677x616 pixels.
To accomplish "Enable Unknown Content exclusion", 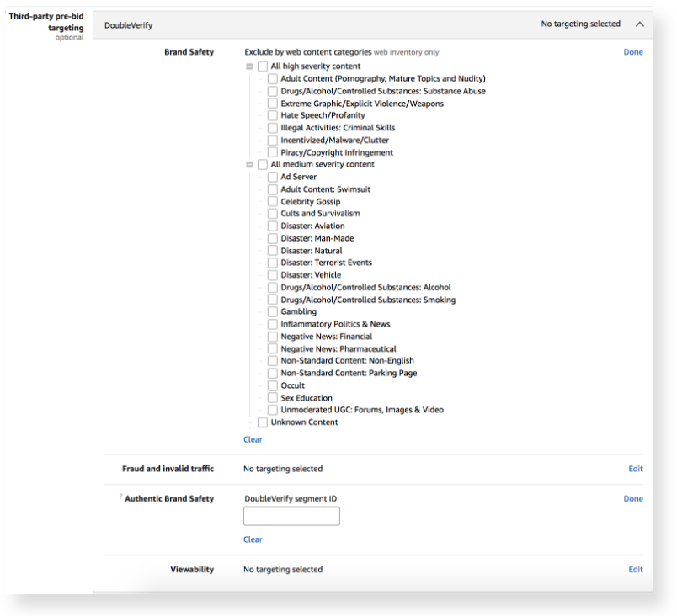I will [263, 422].
